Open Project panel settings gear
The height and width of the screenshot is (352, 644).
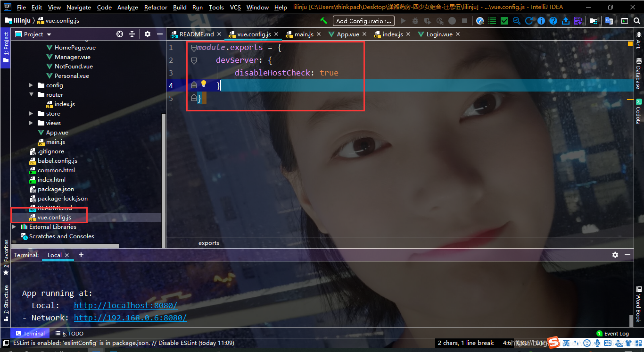148,34
